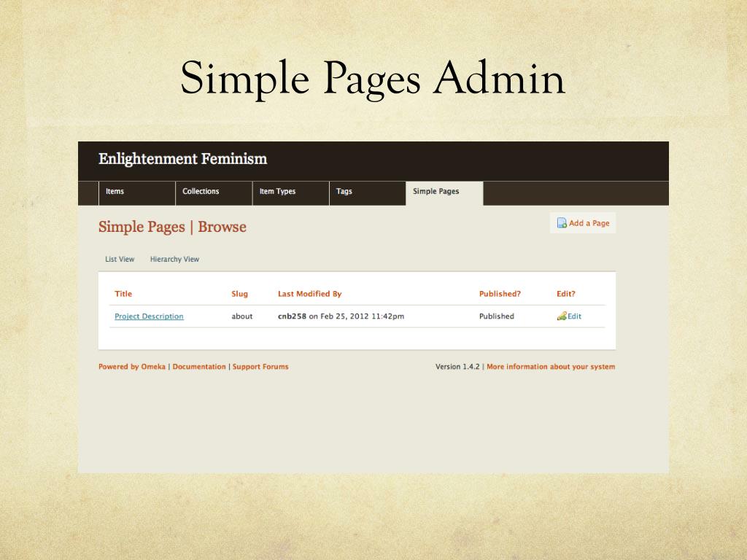Open the Powered by Omeka link
This screenshot has width=747, height=560.
132,367
